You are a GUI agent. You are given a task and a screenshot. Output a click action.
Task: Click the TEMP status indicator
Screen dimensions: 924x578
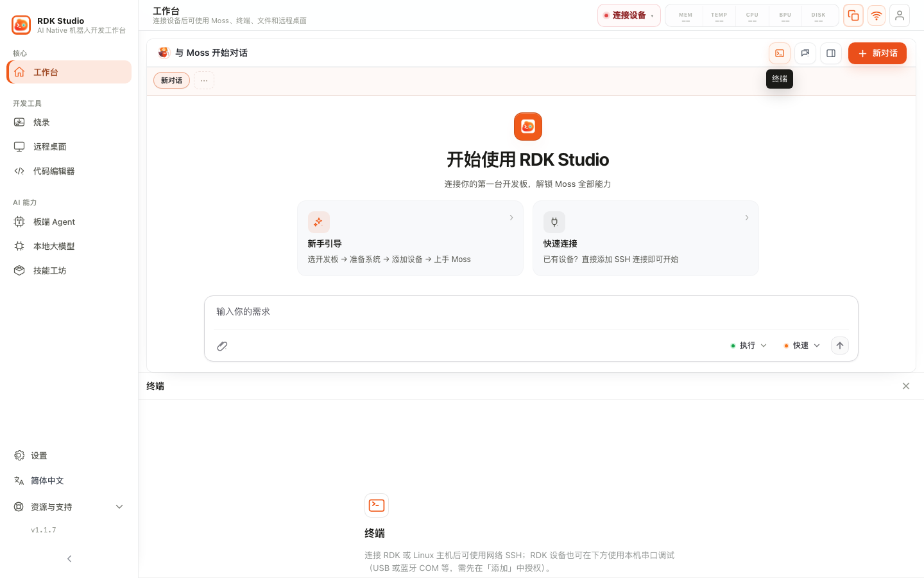coord(719,16)
